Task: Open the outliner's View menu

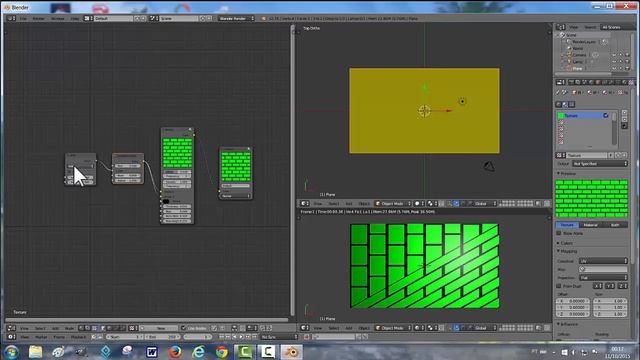Action: pyautogui.click(x=573, y=27)
